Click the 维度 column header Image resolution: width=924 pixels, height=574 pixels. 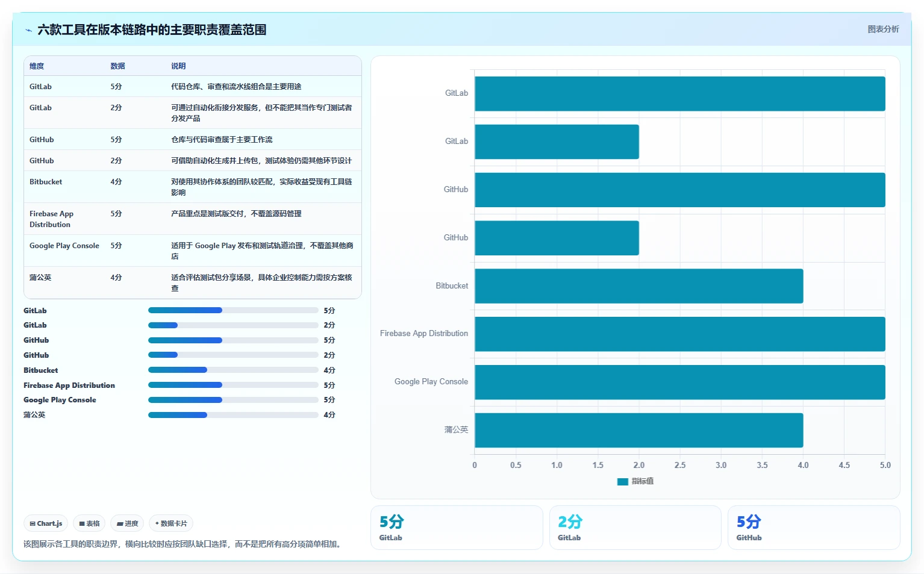coord(37,66)
